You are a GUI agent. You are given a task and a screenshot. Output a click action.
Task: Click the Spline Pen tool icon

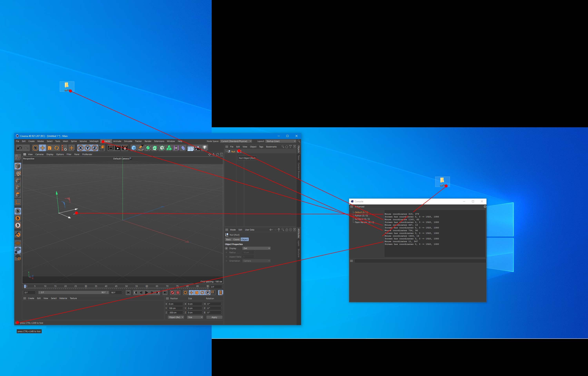coord(141,148)
